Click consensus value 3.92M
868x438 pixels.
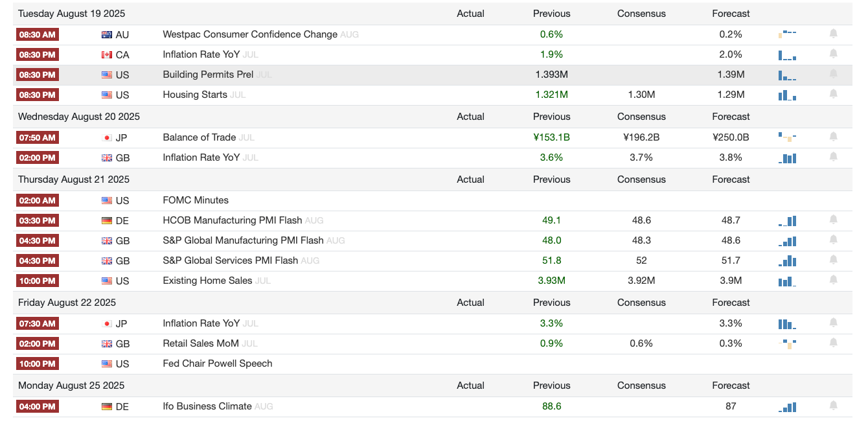click(x=641, y=281)
